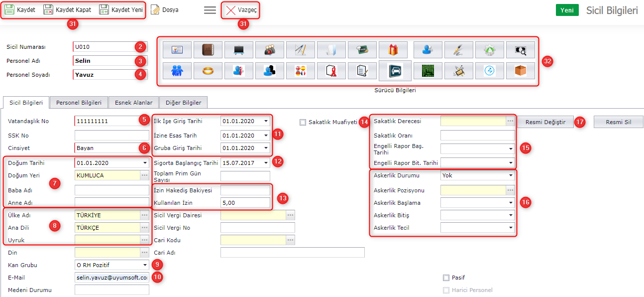
Task: Toggle the Harici Personel checkbox
Action: 446,290
